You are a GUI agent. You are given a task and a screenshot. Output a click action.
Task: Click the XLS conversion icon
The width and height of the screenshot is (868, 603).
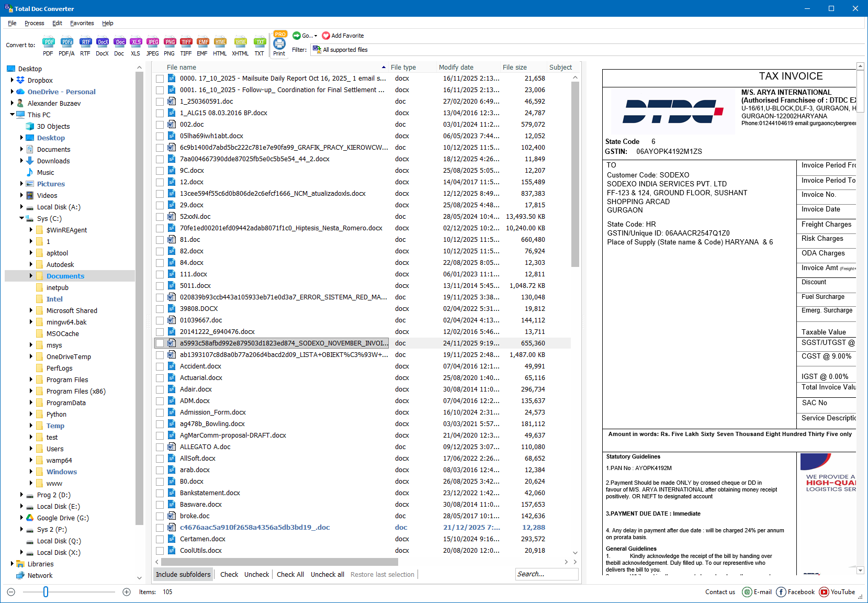136,45
